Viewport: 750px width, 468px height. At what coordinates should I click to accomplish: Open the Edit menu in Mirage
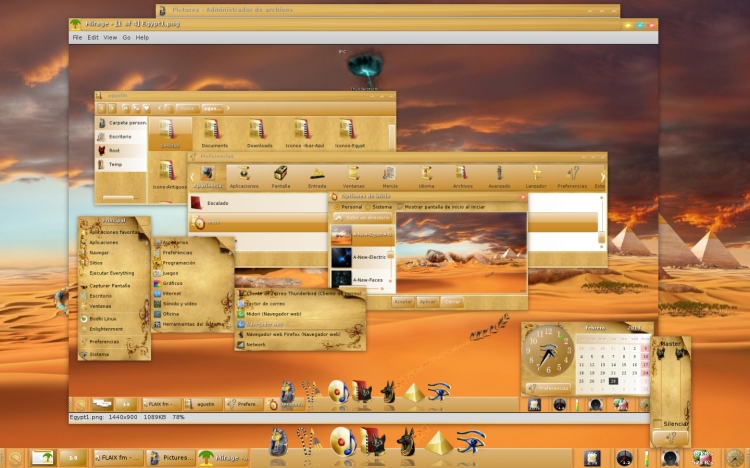[93, 37]
